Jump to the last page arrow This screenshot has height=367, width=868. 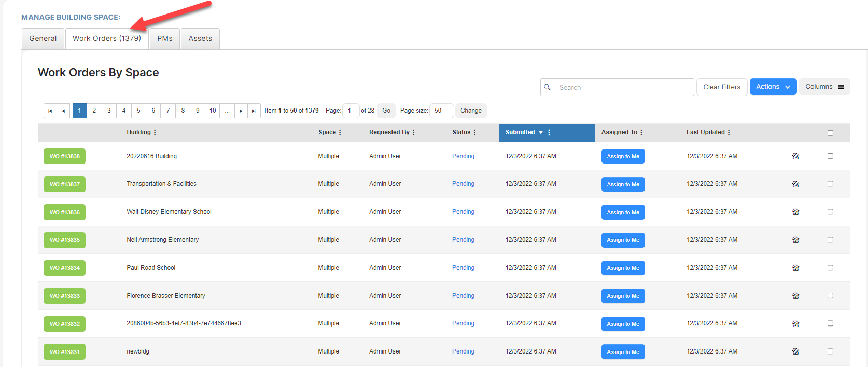pos(254,111)
